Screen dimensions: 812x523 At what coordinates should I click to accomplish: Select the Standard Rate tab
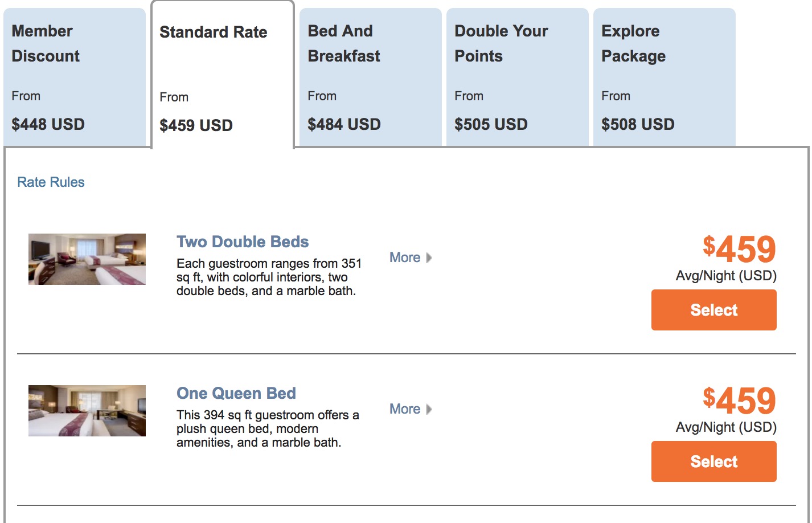[x=222, y=77]
